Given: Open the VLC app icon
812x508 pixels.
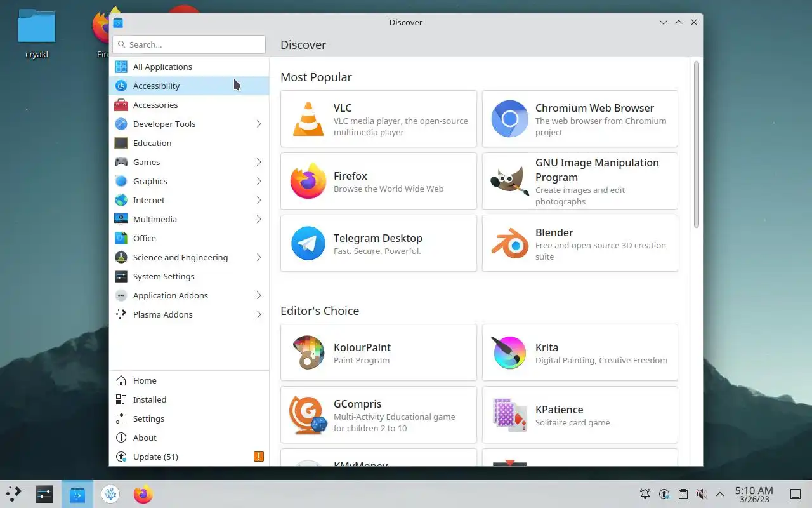Looking at the screenshot, I should [x=308, y=119].
